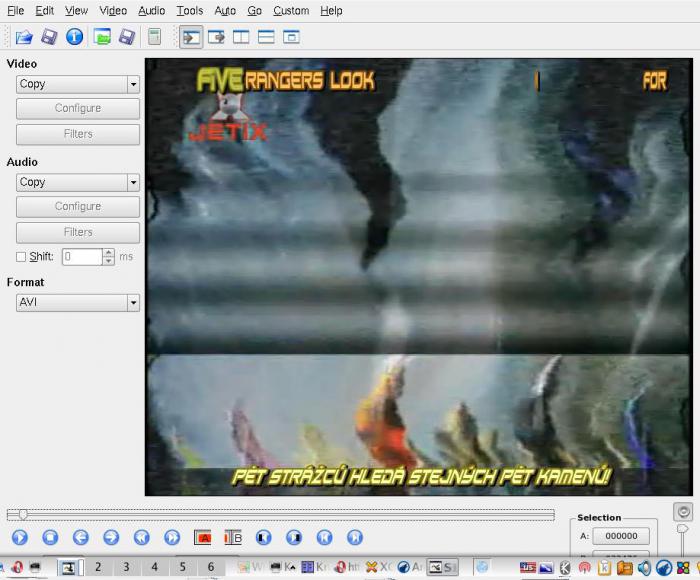Viewport: 700px width, 580px height.
Task: Switch to desktop 3 in taskbar pager
Action: (126, 567)
